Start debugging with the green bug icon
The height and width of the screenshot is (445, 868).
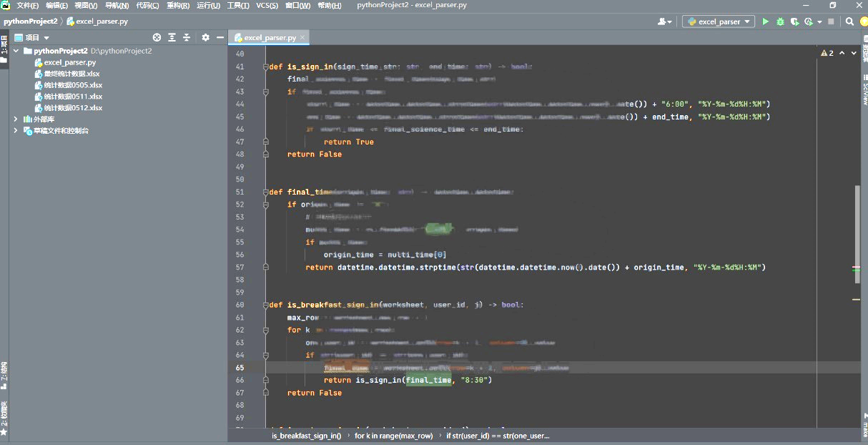click(780, 21)
